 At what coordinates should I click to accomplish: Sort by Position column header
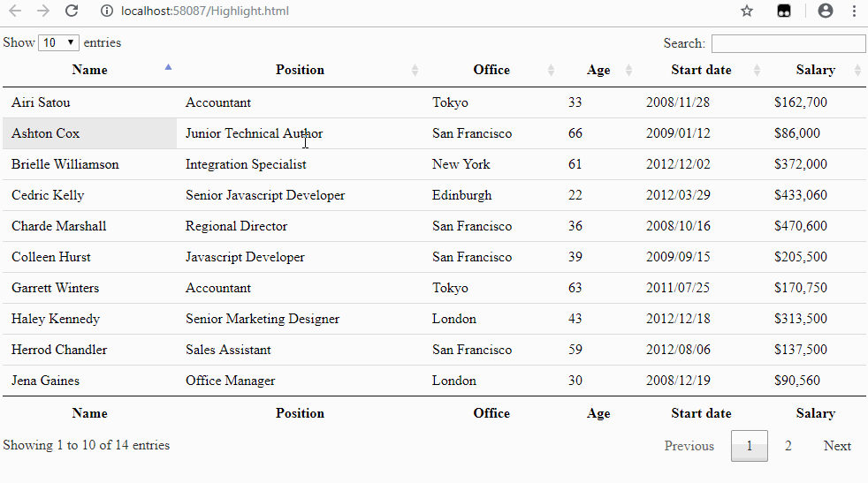[x=300, y=70]
